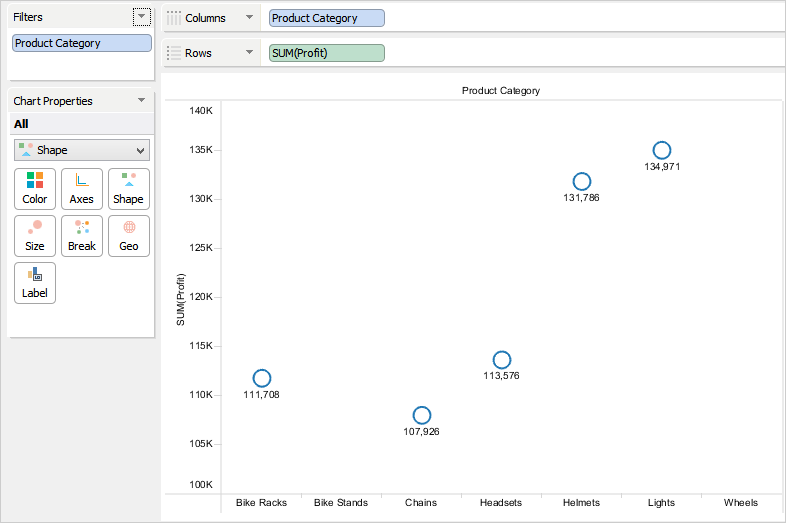Open the Size chart property
This screenshot has width=786, height=523.
coord(35,235)
